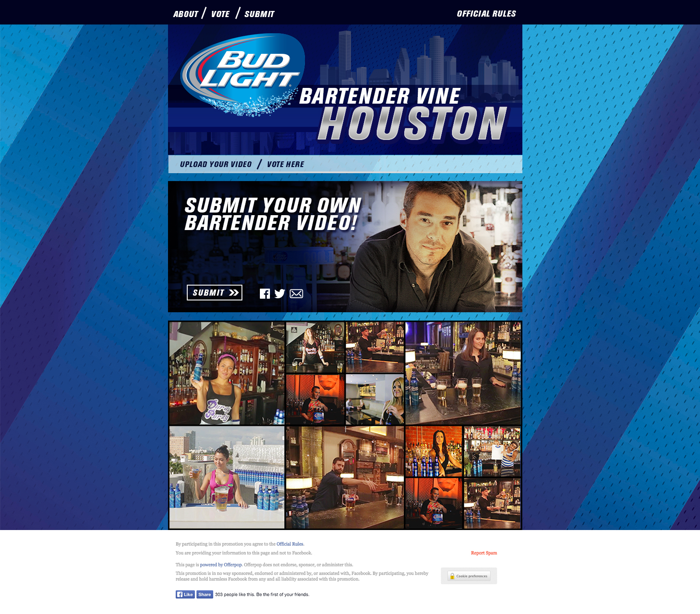700x614 pixels.
Task: Click the Facebook share icon
Action: pos(265,293)
